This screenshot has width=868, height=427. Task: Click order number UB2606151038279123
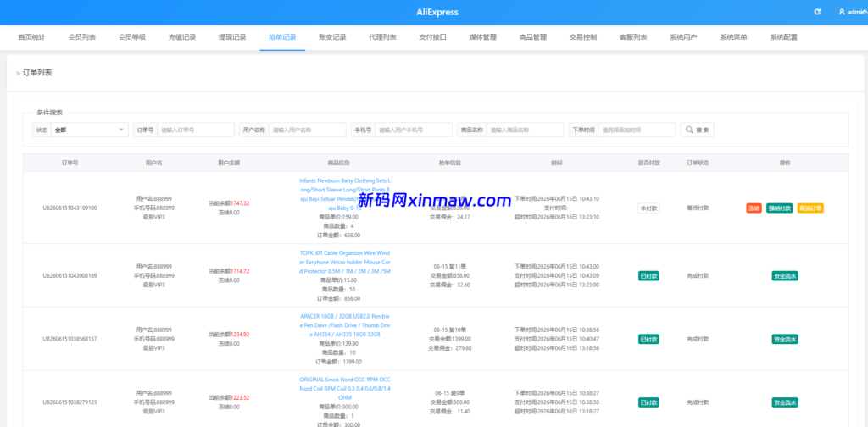(70, 402)
